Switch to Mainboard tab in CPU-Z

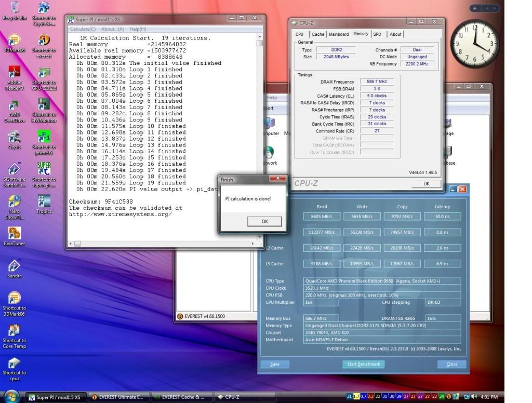339,34
